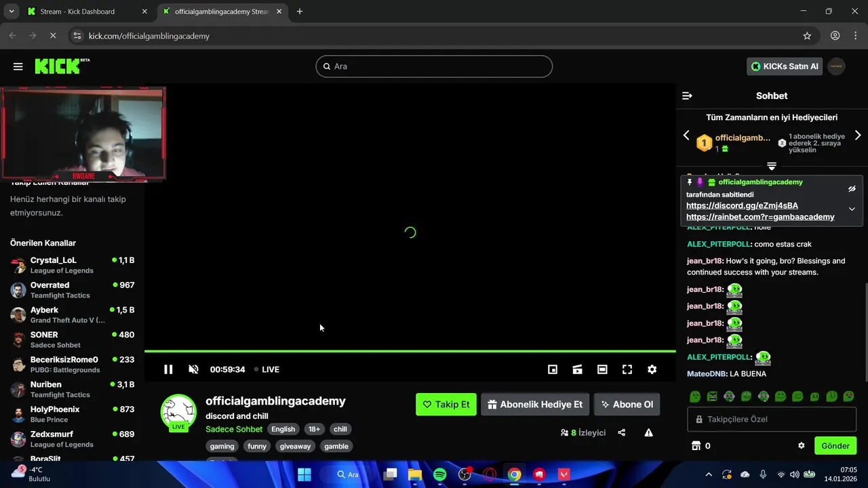
Task: Open chat settings gear icon
Action: [x=802, y=446]
